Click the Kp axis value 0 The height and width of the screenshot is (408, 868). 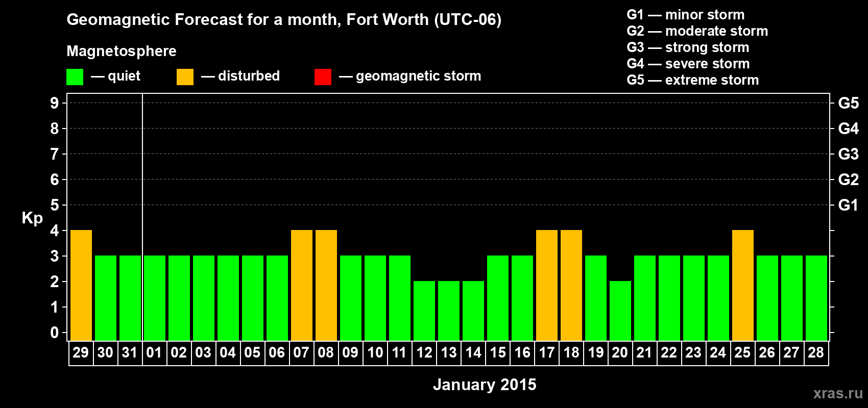pos(55,333)
